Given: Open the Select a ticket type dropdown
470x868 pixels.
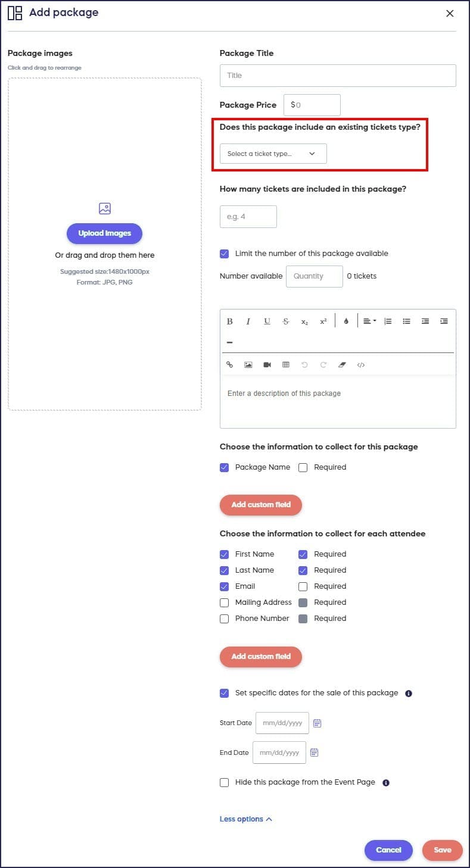Looking at the screenshot, I should (273, 154).
